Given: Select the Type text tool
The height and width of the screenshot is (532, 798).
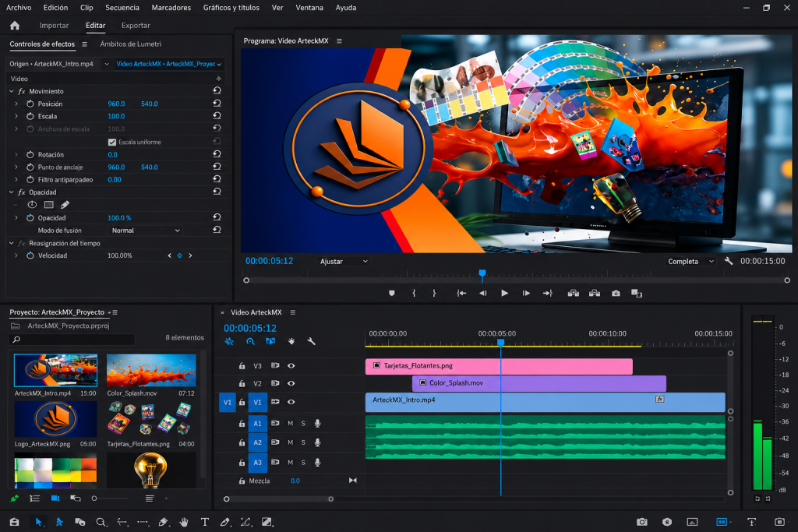Looking at the screenshot, I should [x=205, y=522].
